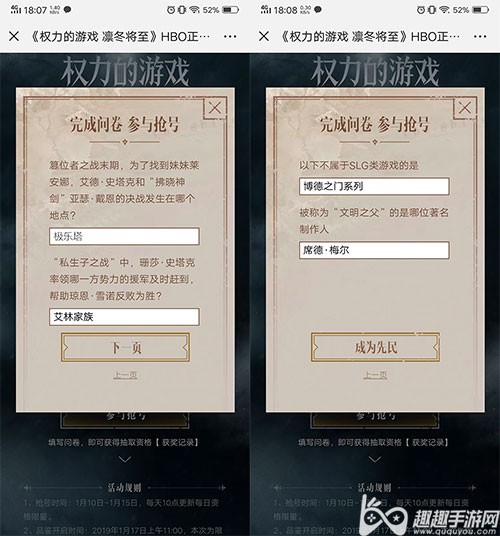
Task: Dismiss right questionnaire dialog via corner X
Action: coord(465,108)
